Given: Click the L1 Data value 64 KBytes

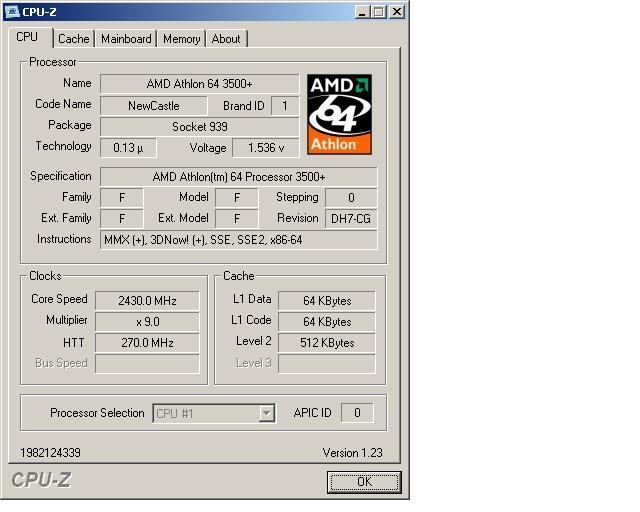Looking at the screenshot, I should [x=327, y=301].
